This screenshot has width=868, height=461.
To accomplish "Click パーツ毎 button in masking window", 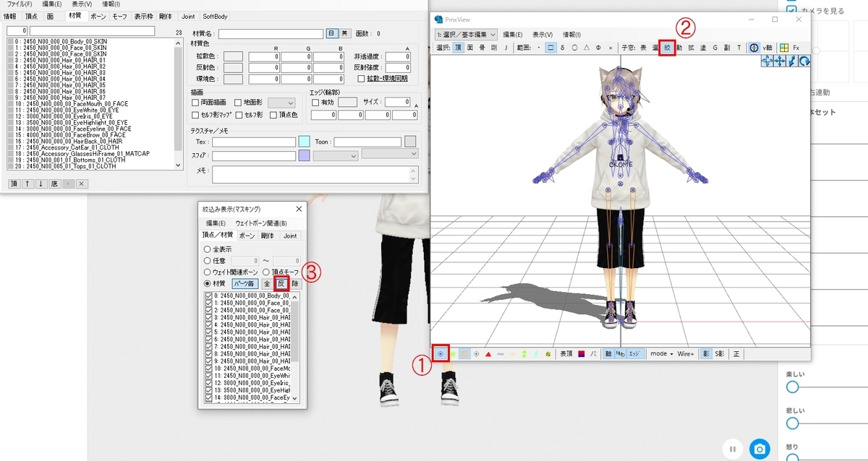I will 244,284.
